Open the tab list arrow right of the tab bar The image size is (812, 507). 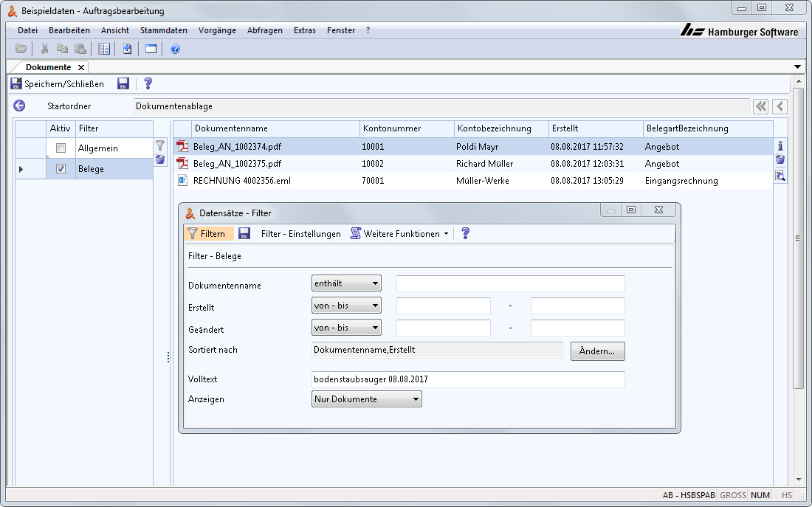[x=797, y=67]
